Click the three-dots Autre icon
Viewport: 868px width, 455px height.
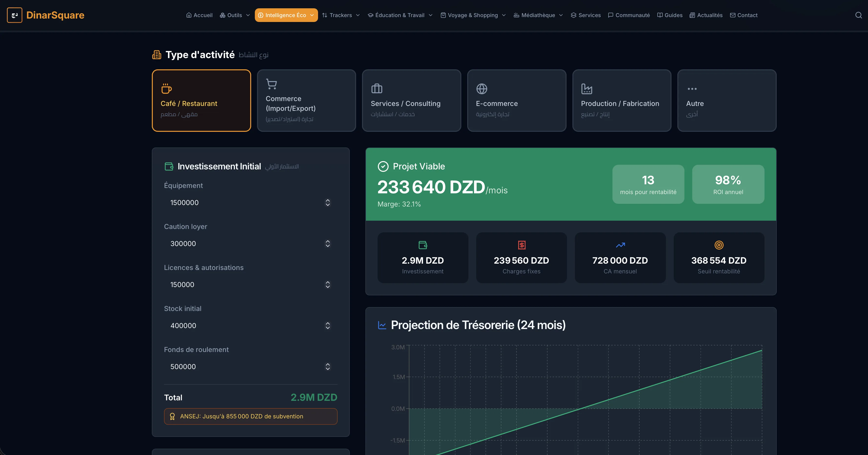pos(692,89)
